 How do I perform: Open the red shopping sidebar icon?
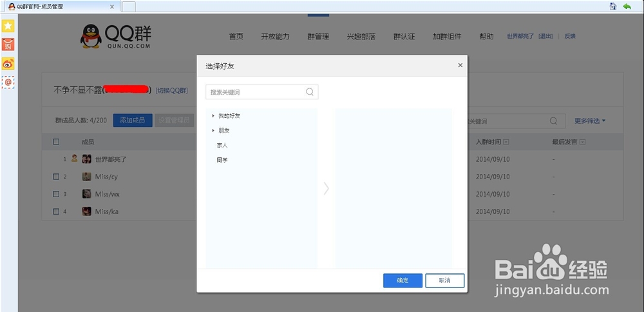tap(8, 44)
